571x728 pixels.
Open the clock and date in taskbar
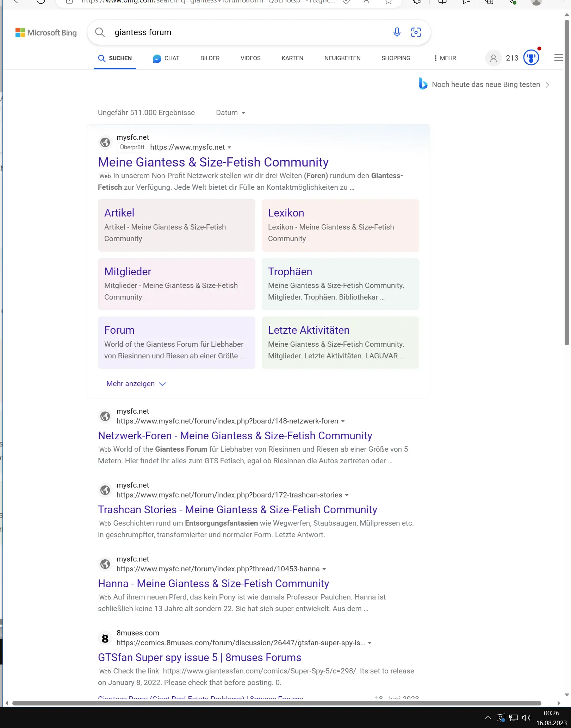click(x=552, y=718)
